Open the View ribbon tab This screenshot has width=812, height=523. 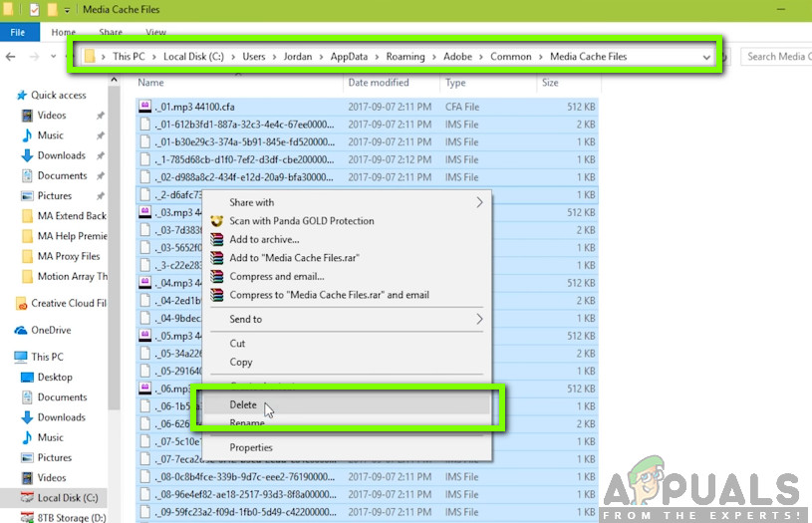tap(155, 32)
